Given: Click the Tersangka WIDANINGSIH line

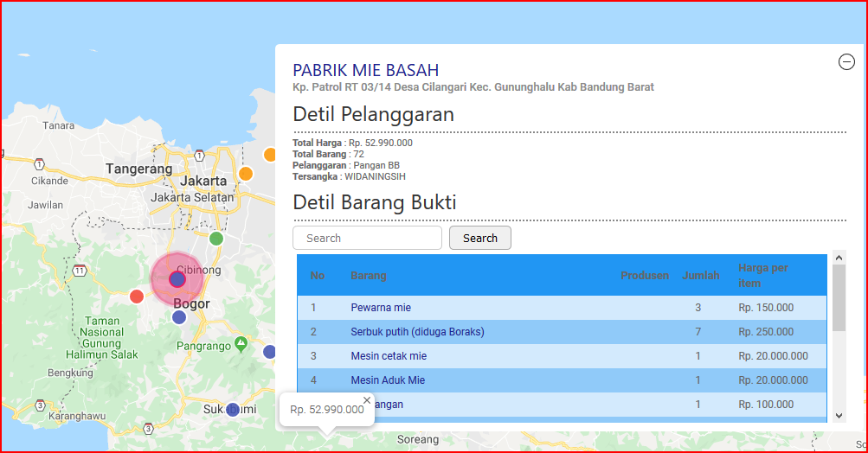Looking at the screenshot, I should [x=350, y=176].
